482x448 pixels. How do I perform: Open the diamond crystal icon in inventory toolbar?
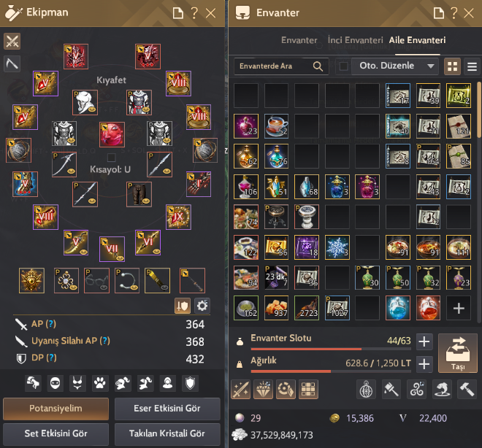264,390
